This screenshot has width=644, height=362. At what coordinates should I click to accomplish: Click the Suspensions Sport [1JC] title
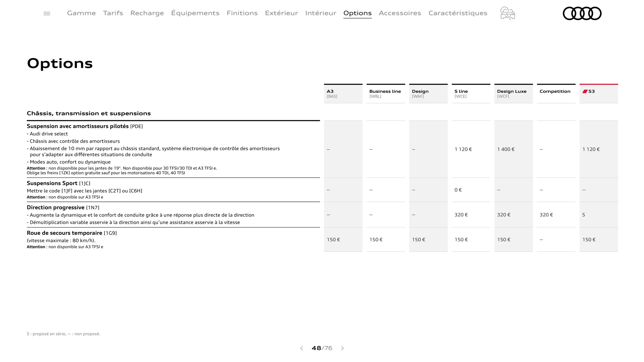(x=59, y=183)
